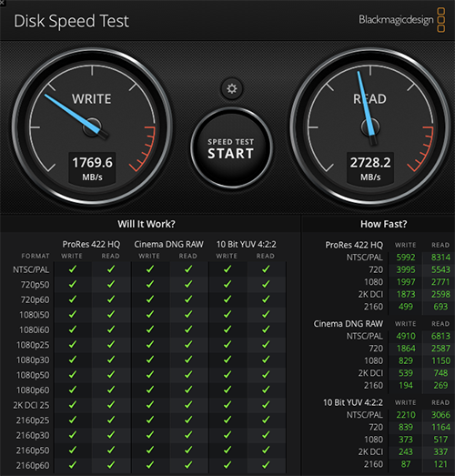Viewport: 455px width, 476px height.
Task: Click the READ gauge label
Action: point(369,99)
